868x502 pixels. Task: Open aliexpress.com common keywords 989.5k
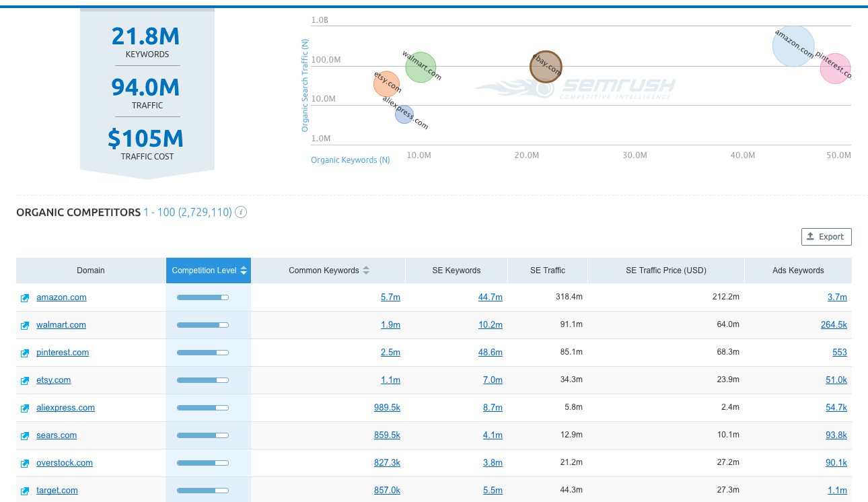pyautogui.click(x=387, y=408)
